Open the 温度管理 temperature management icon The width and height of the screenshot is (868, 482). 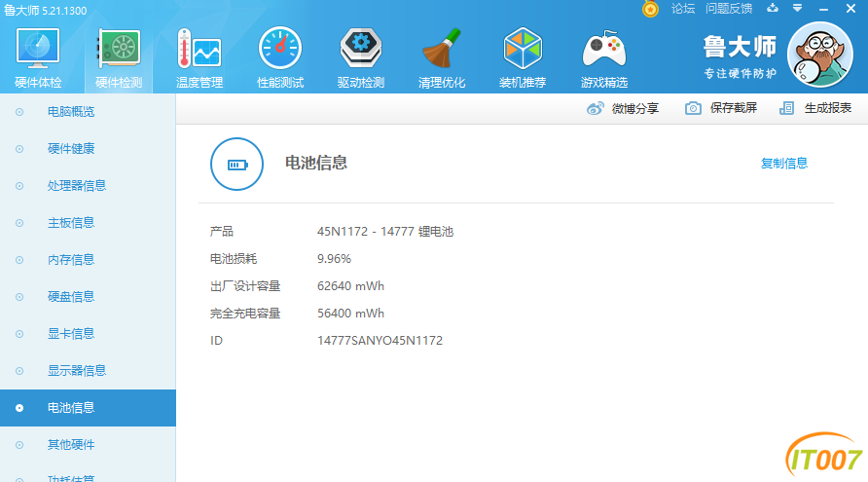199,58
